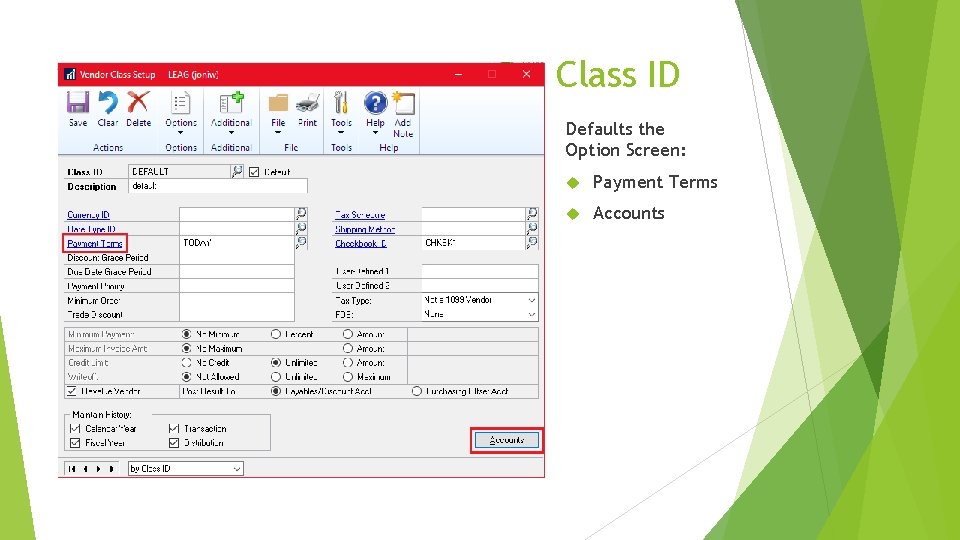Open Shipping Method lookup magnifier
Screen dimensions: 960x540
click(532, 228)
